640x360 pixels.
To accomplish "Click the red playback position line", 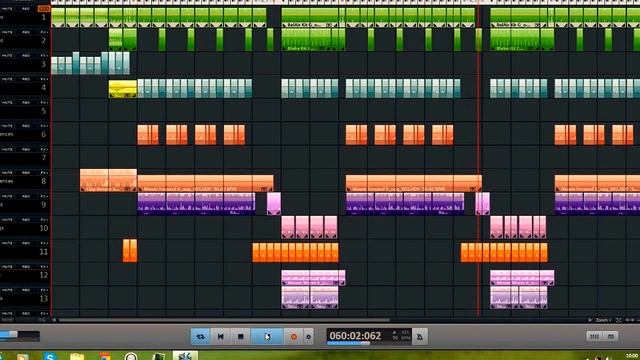I will tap(478, 163).
